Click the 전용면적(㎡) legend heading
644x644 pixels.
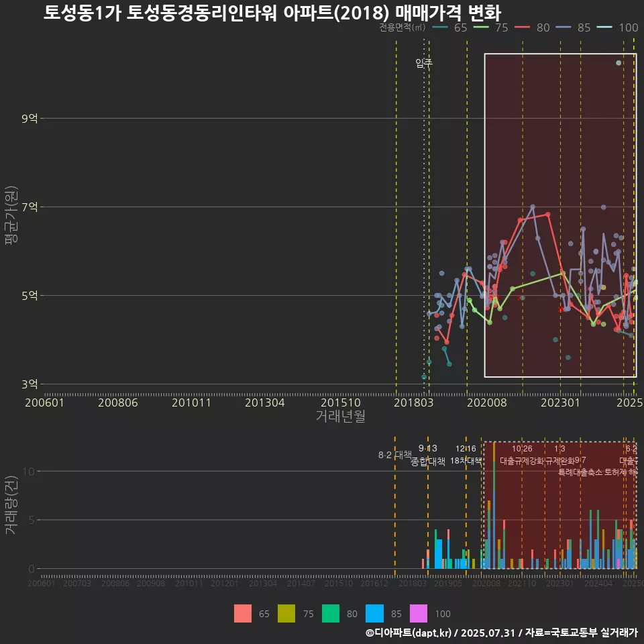click(402, 28)
